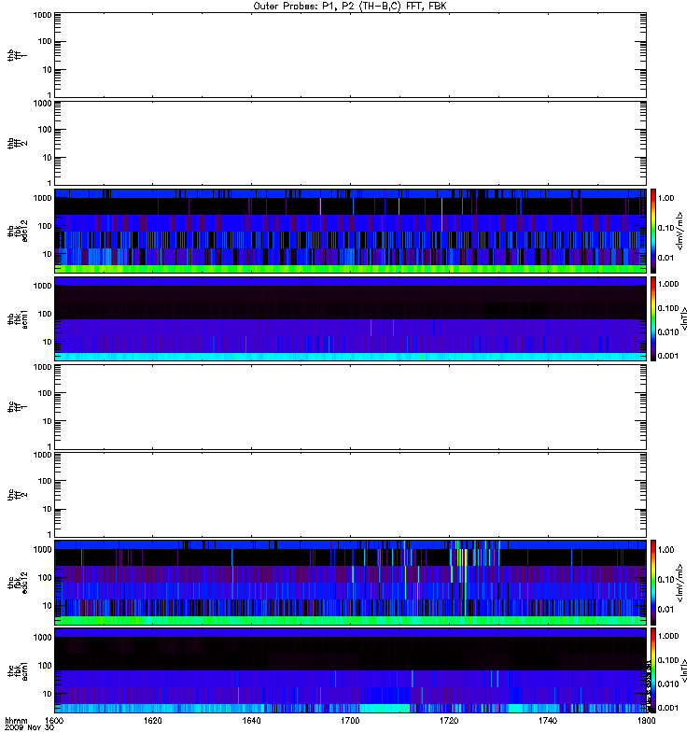Click the "1.000" label on thb scm1 color bar
Screen dimensions: 700x747
[668, 284]
